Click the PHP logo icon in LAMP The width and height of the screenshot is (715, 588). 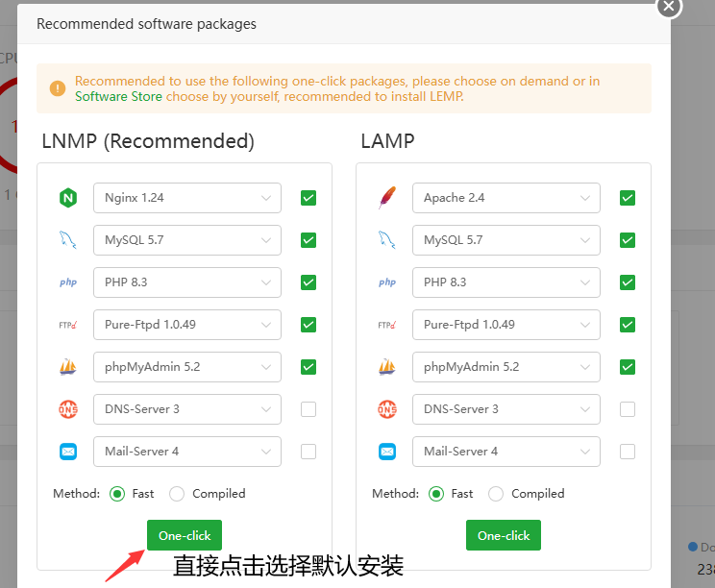387,282
